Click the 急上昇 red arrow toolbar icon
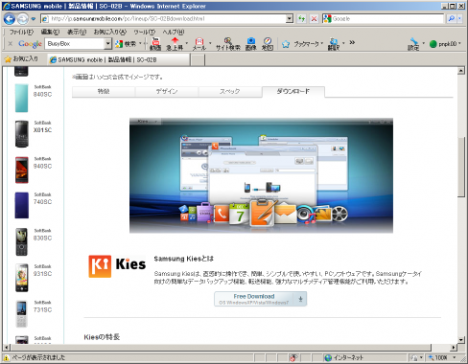This screenshot has width=468, height=364. 175,44
